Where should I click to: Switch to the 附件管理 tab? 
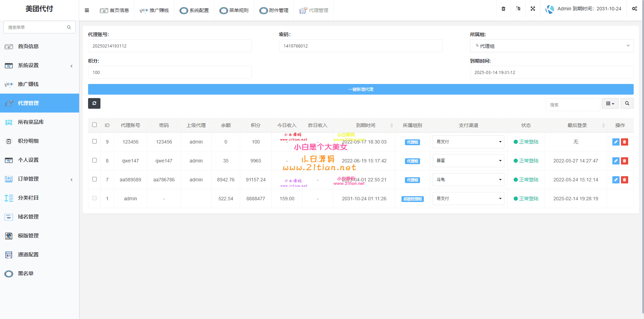(274, 10)
